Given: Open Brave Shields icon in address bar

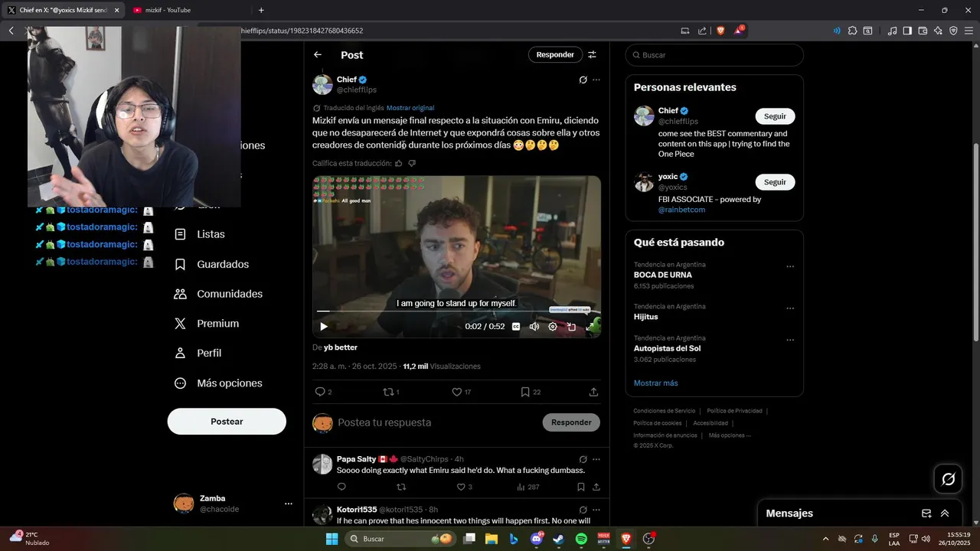Looking at the screenshot, I should (x=720, y=31).
